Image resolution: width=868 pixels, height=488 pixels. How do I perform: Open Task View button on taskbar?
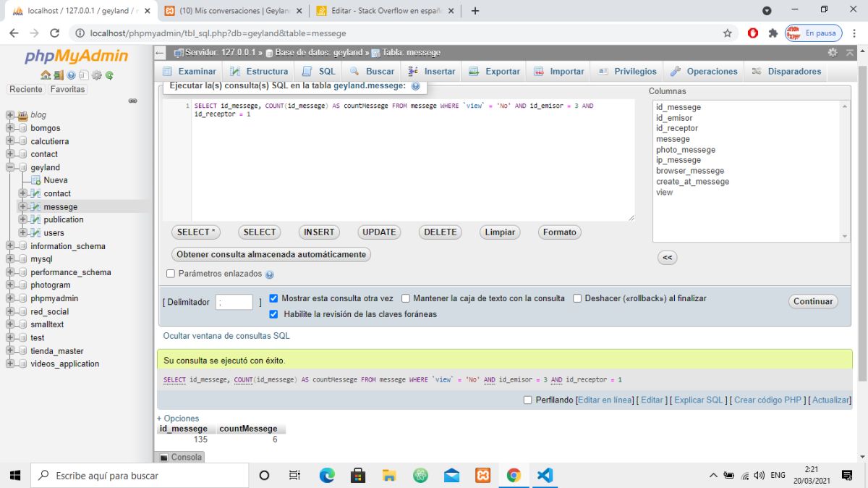point(294,476)
